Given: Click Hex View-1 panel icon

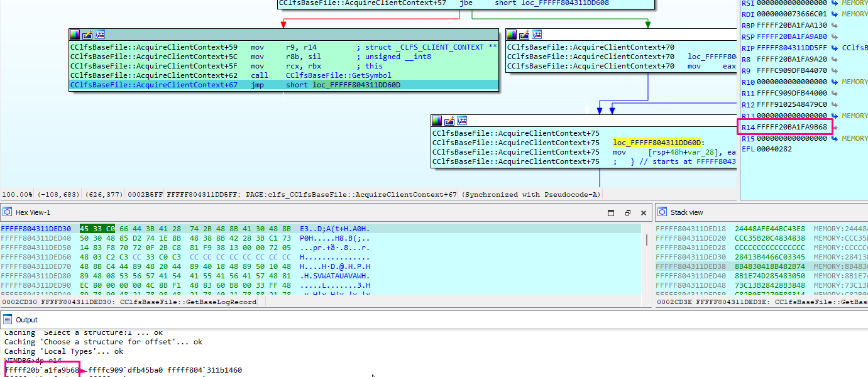Looking at the screenshot, I should (x=7, y=212).
